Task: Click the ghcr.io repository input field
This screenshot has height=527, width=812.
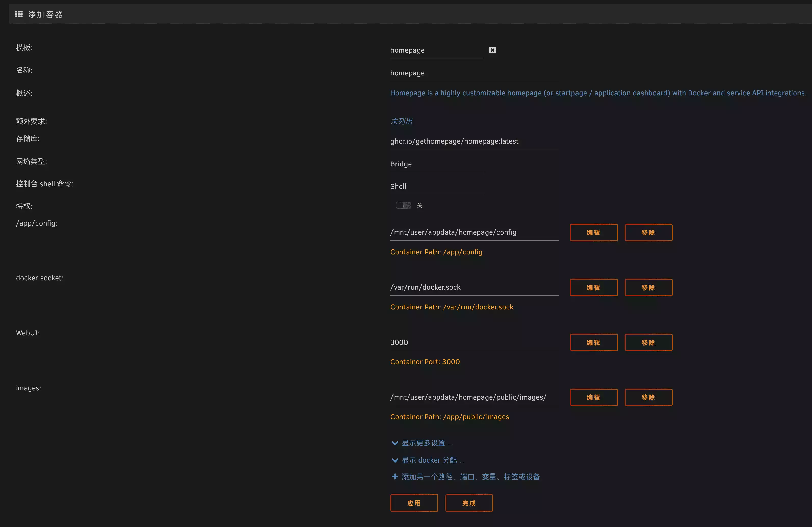Action: point(474,141)
